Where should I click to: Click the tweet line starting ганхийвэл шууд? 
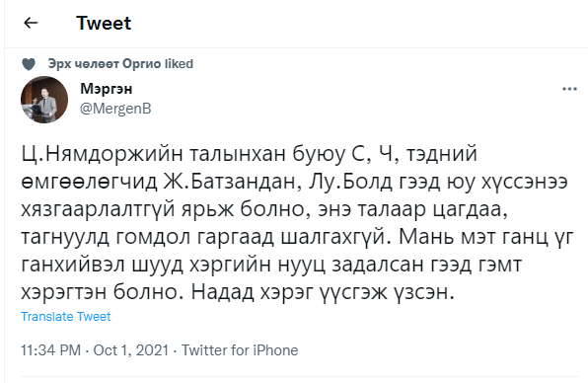tap(271, 265)
